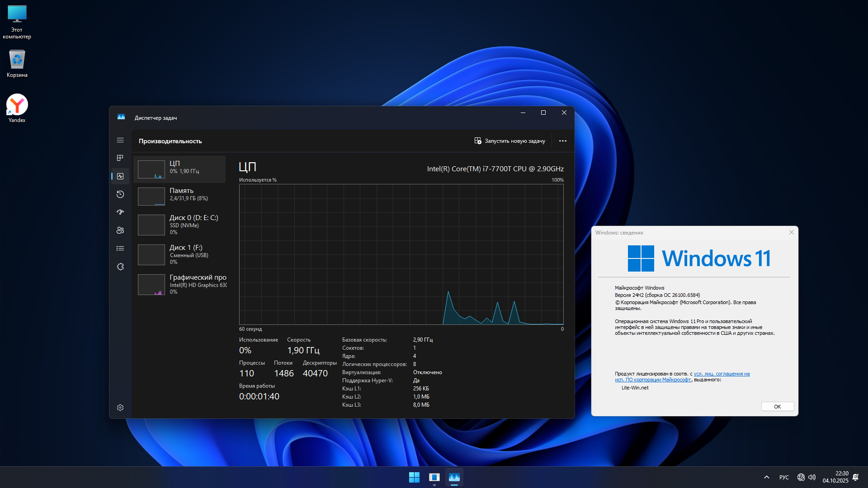
Task: Open the Details list sidebar icon
Action: pyautogui.click(x=120, y=249)
